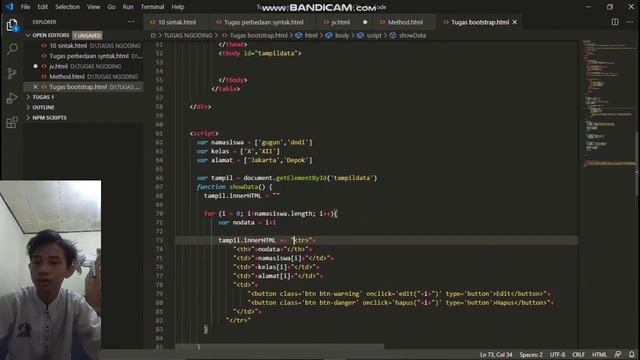Click the script breadcrumb segment
Viewport: 640px width, 360px height.
[x=373, y=36]
